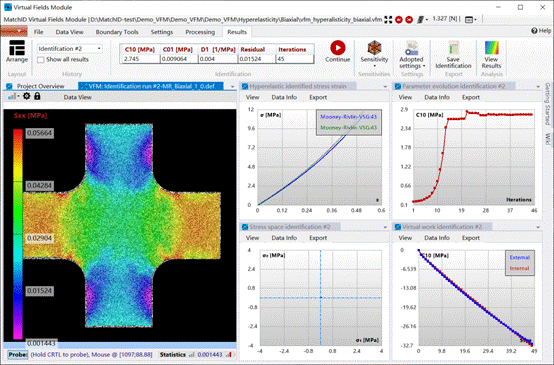Click Export in the Virtual work panel

(x=471, y=238)
